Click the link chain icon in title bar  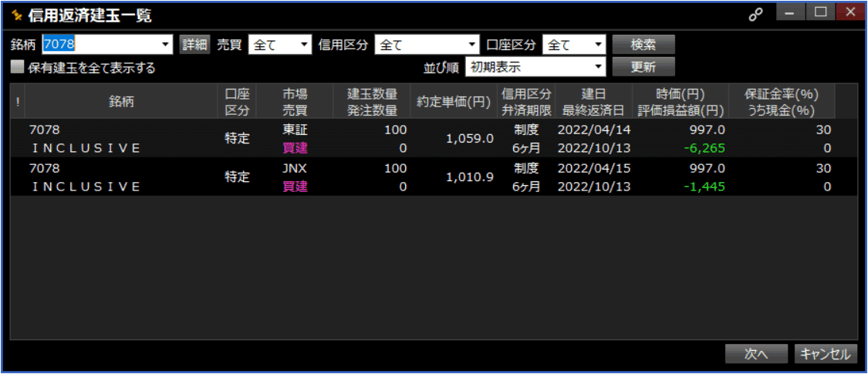point(755,15)
